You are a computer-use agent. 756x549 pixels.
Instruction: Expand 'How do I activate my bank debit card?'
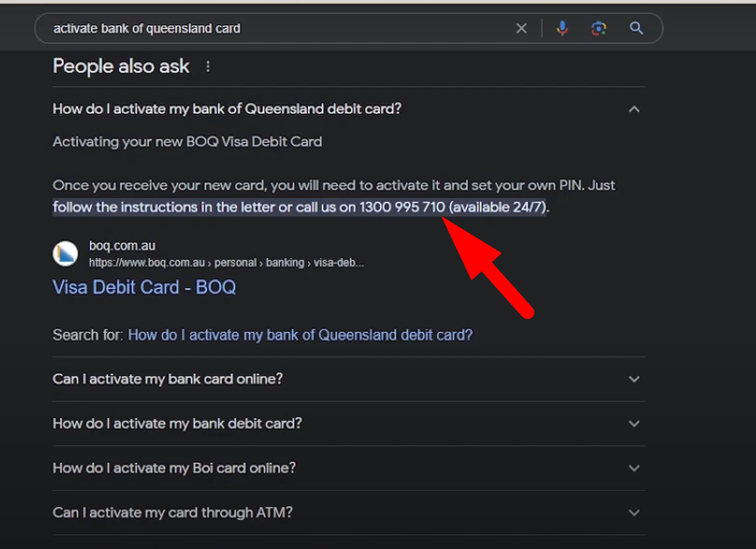click(x=349, y=424)
